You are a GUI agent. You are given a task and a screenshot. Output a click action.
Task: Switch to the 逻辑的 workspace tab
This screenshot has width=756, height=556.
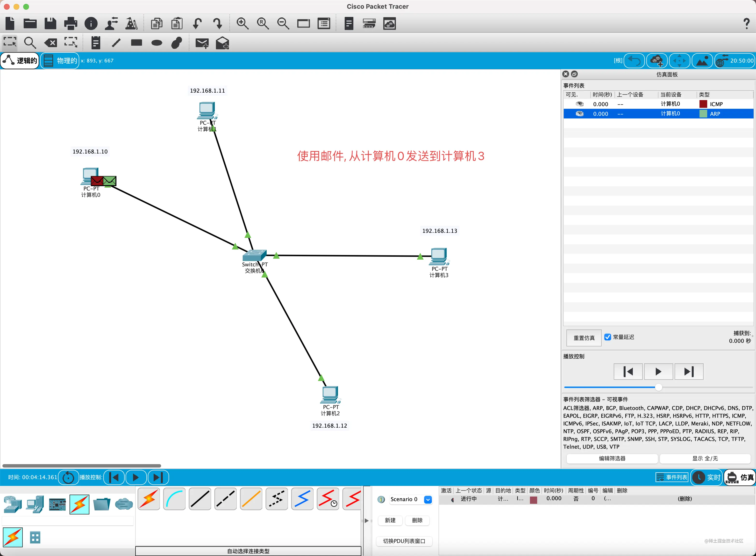(20, 61)
